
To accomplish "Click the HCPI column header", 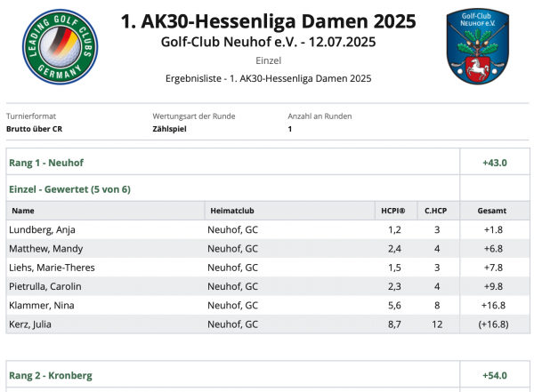I will (393, 211).
